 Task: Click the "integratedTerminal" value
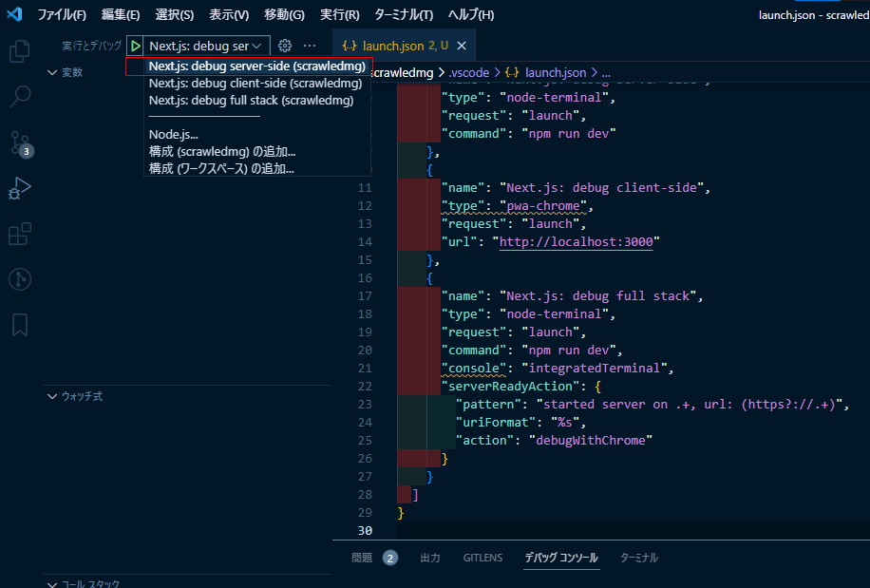coord(595,369)
